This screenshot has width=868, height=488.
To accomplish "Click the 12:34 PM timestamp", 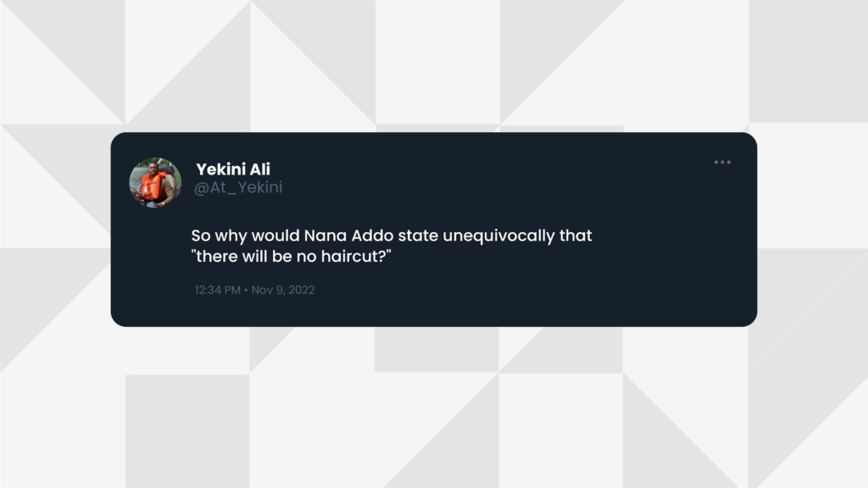I will click(218, 290).
